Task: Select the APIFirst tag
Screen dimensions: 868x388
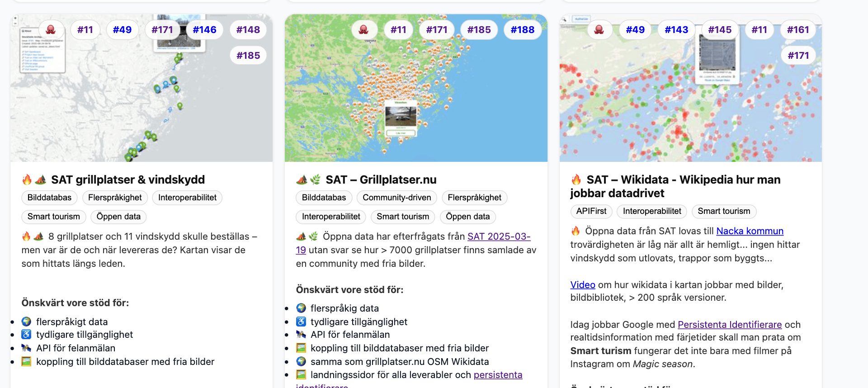Action: point(591,211)
